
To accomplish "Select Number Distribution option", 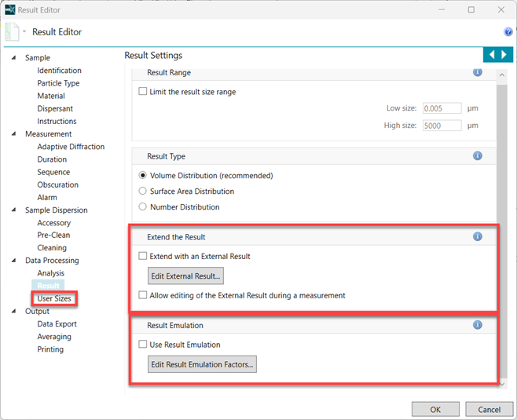I will tap(142, 206).
